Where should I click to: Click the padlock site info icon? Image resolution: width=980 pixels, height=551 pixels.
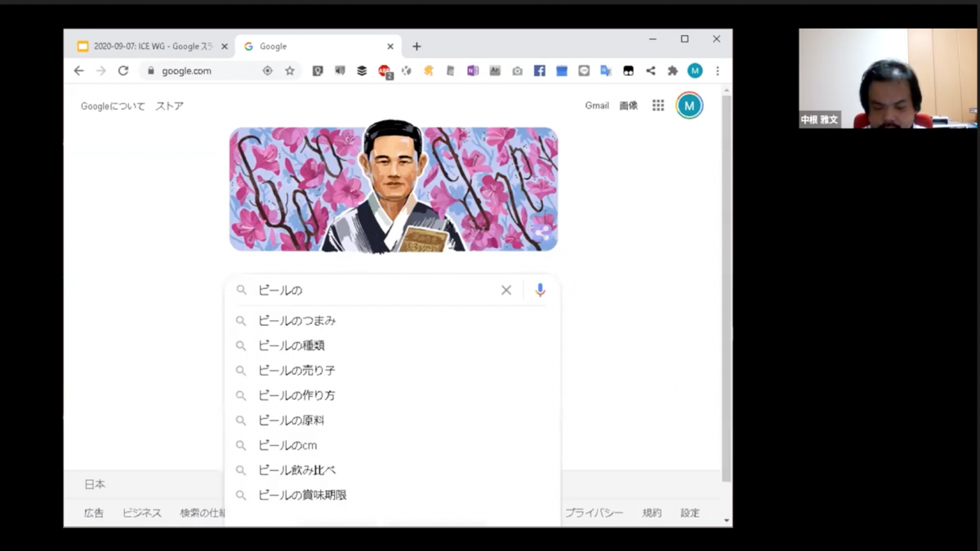point(150,71)
